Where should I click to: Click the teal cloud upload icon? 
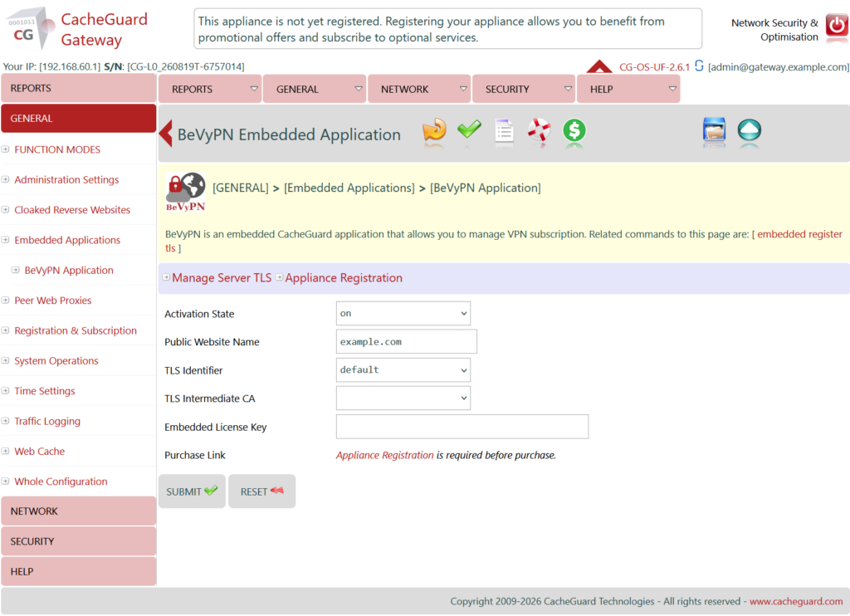tap(750, 130)
